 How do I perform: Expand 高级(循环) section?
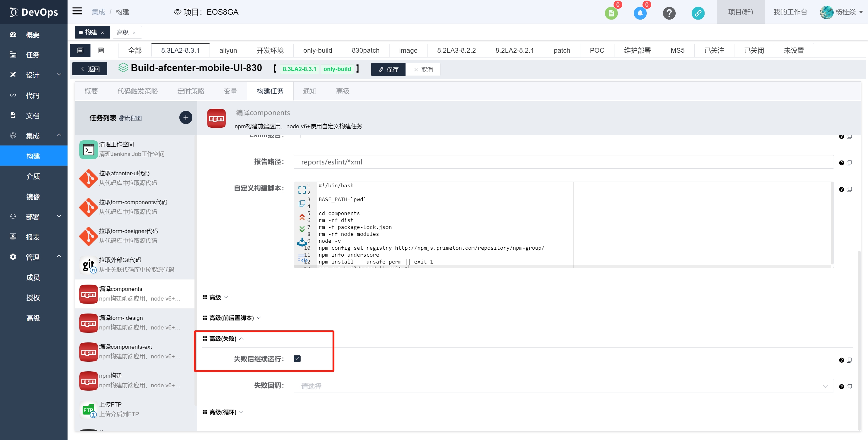tap(223, 412)
